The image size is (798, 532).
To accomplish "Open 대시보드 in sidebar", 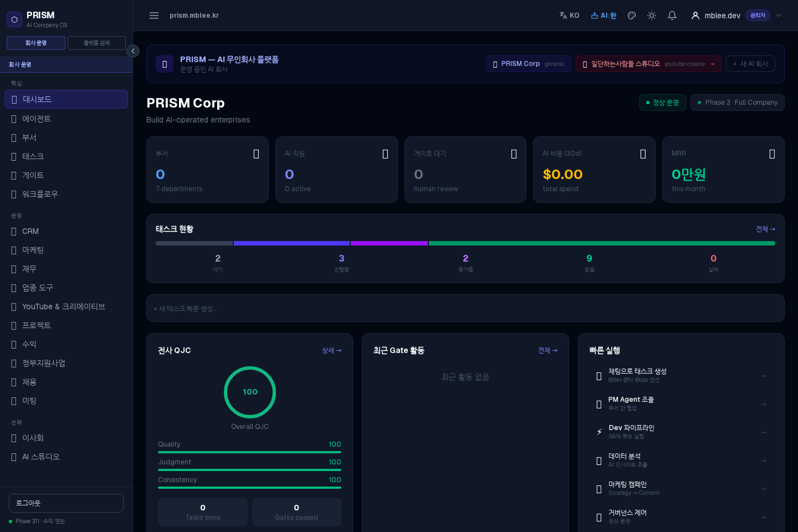I will click(x=66, y=99).
